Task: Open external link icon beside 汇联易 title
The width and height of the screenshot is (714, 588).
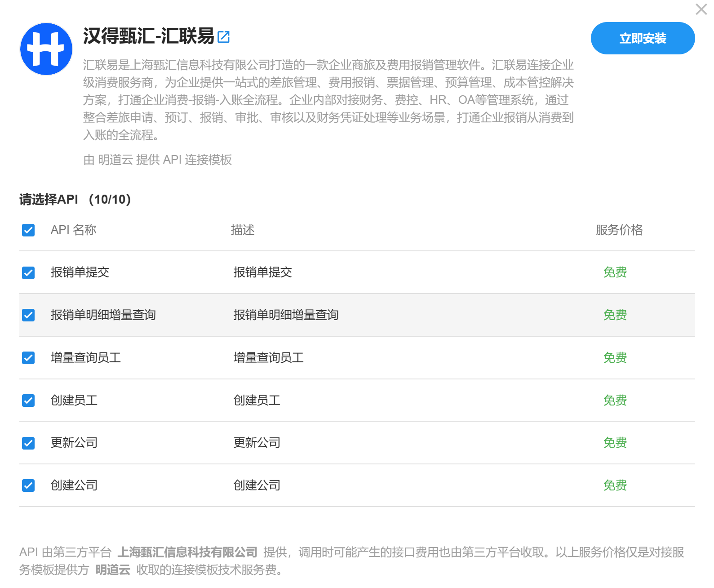Action: (223, 37)
